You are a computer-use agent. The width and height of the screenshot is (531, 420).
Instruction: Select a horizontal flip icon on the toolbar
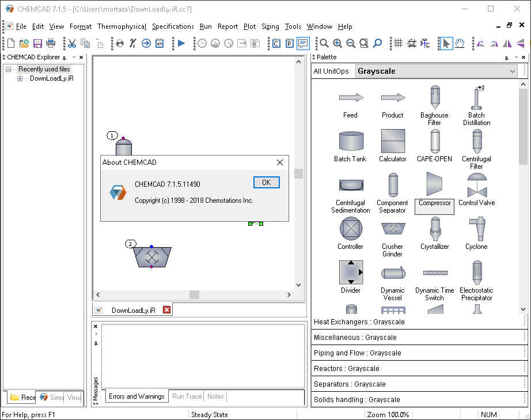[507, 43]
